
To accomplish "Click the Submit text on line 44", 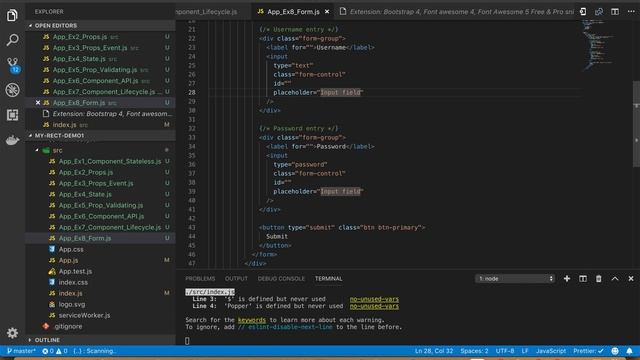I will point(277,236).
